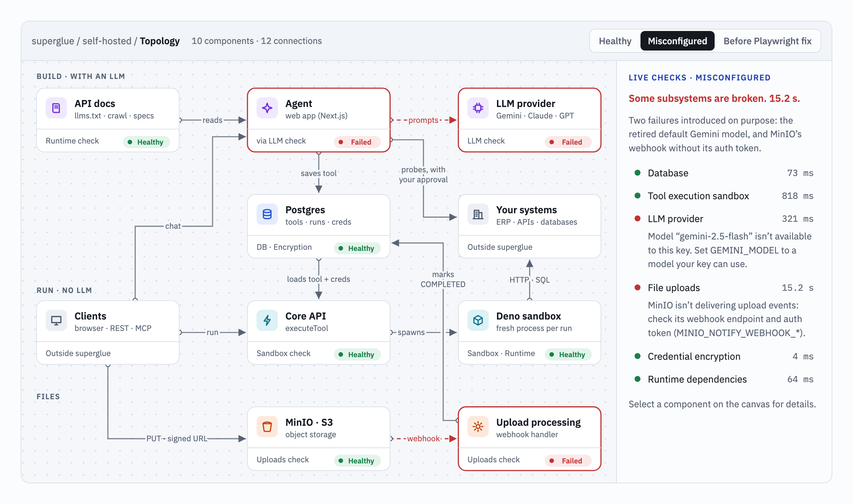This screenshot has height=504, width=853.
Task: Click the 'PUT · signed URL' connection label
Action: point(177,439)
